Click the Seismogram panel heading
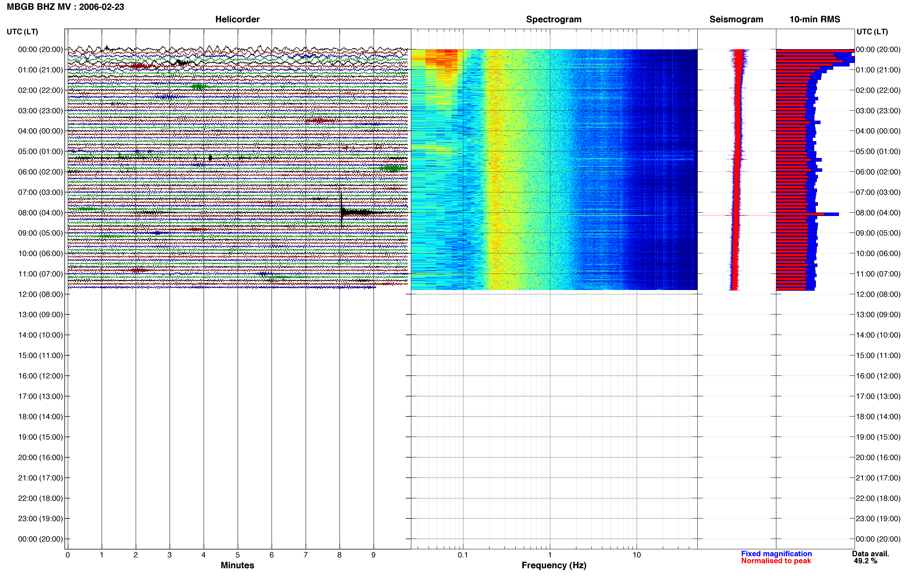Image resolution: width=924 pixels, height=578 pixels. (x=736, y=20)
